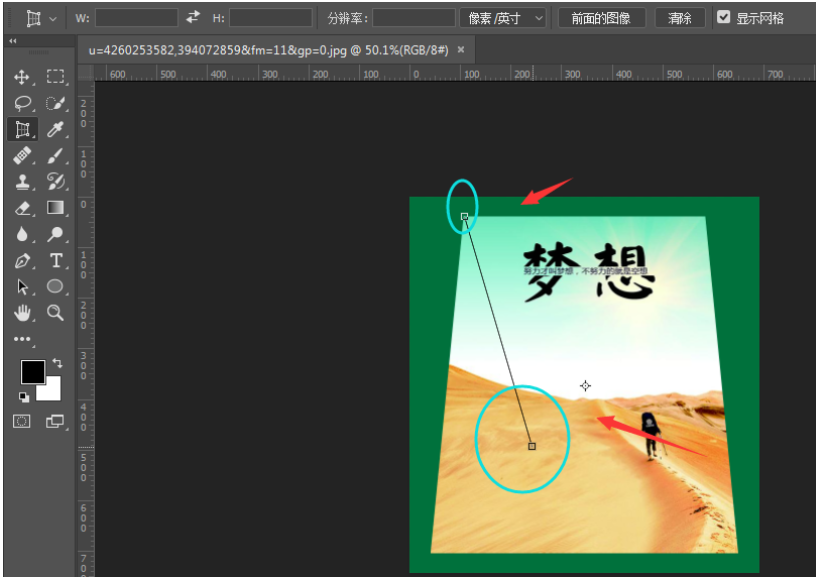Select the Brush tool

[x=57, y=154]
